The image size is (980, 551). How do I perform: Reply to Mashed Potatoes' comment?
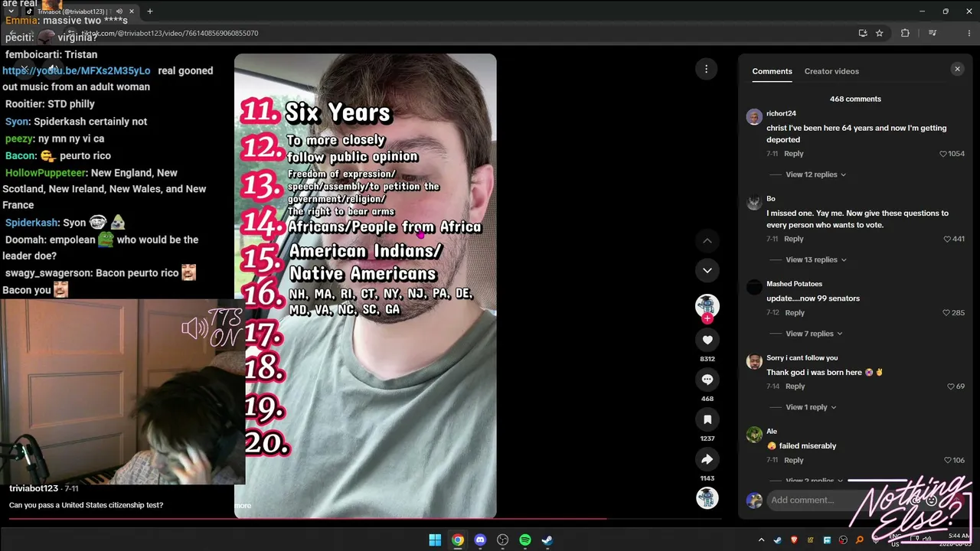tap(795, 312)
